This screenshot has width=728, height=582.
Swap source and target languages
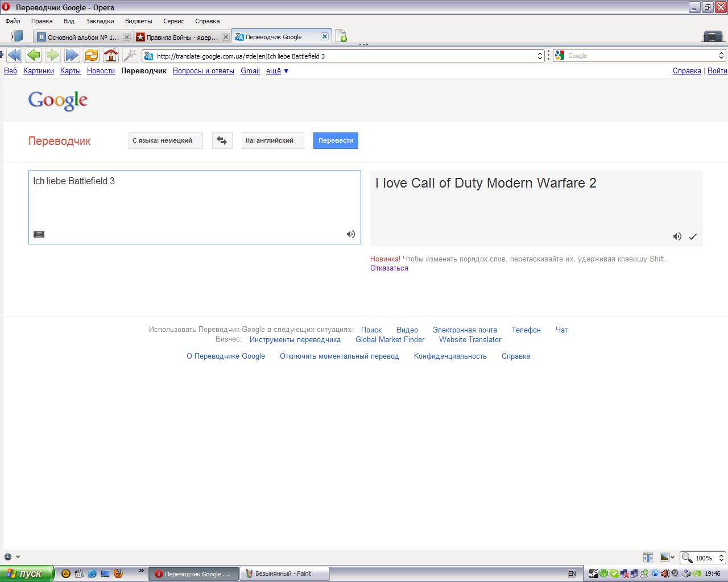222,140
